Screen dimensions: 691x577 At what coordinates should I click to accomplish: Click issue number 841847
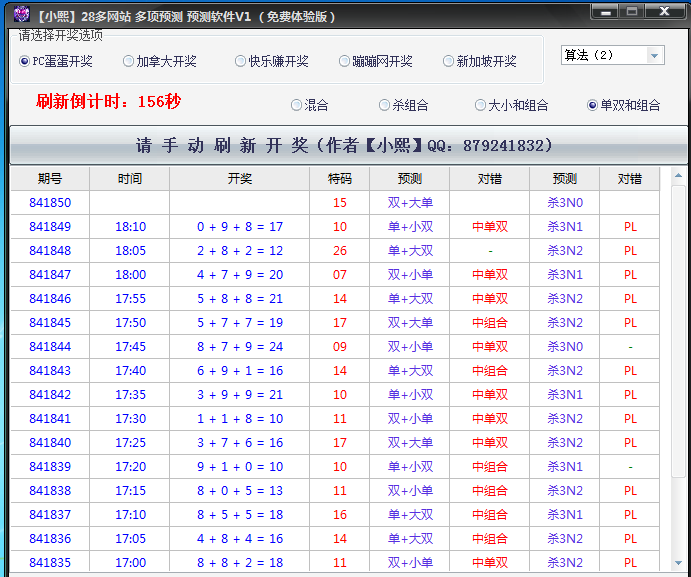pyautogui.click(x=50, y=275)
